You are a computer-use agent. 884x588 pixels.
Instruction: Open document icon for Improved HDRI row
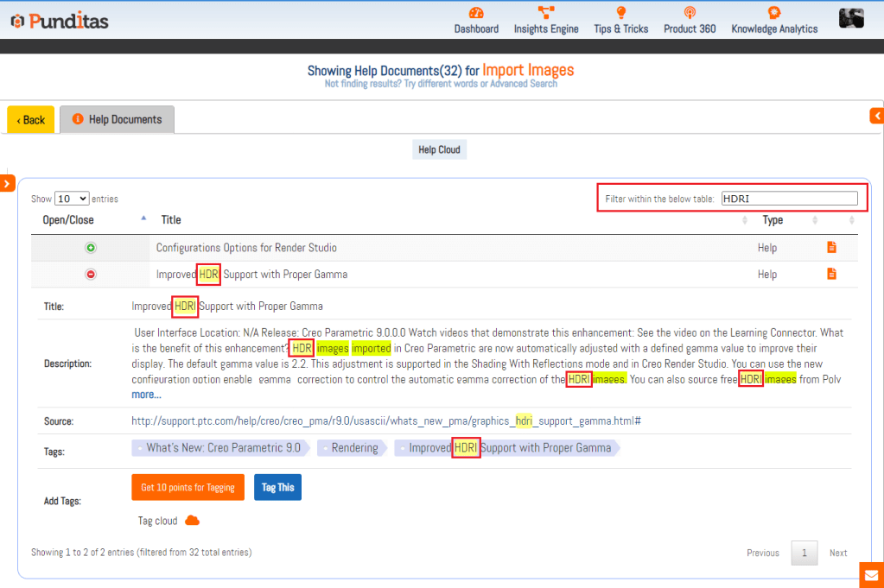click(x=831, y=275)
